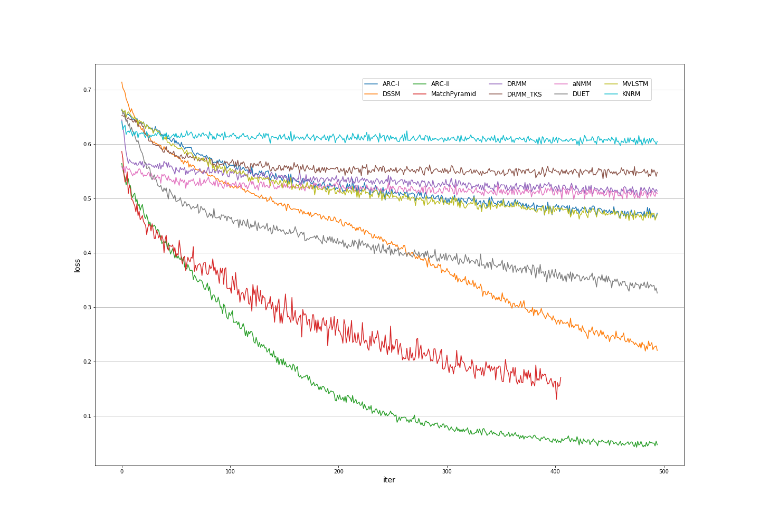Click the y-axis tick 0.7
The image size is (760, 532).
(87, 90)
